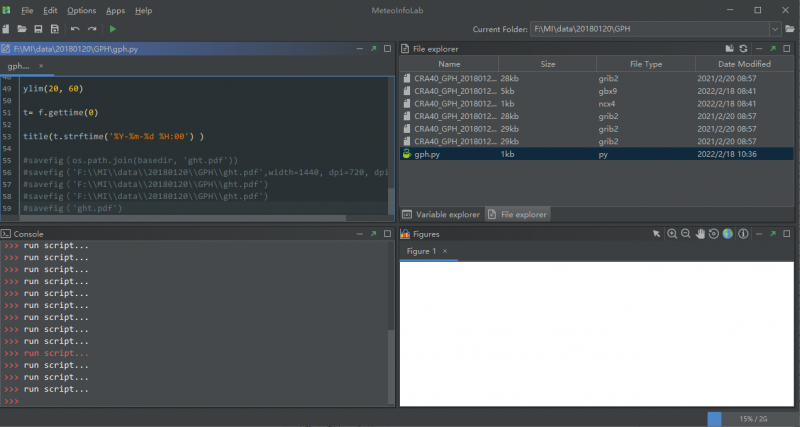800x427 pixels.
Task: Activate the Pan hand tool in Figures
Action: coord(700,233)
